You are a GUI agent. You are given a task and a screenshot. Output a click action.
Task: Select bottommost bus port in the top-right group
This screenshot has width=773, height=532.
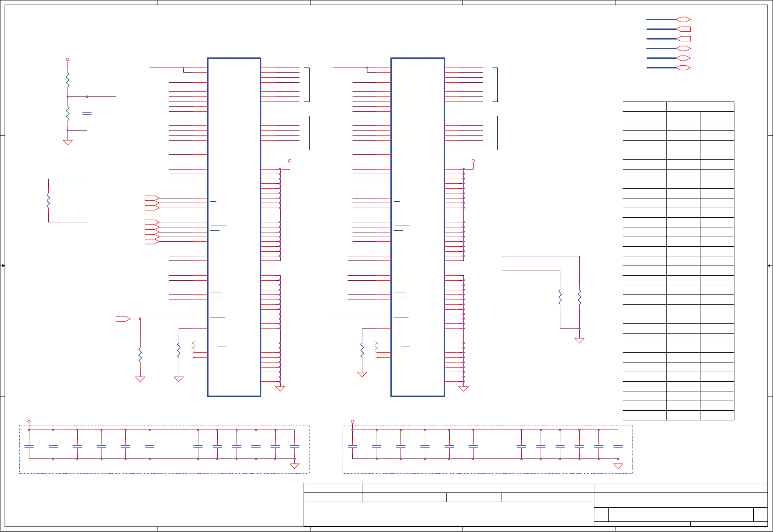683,68
